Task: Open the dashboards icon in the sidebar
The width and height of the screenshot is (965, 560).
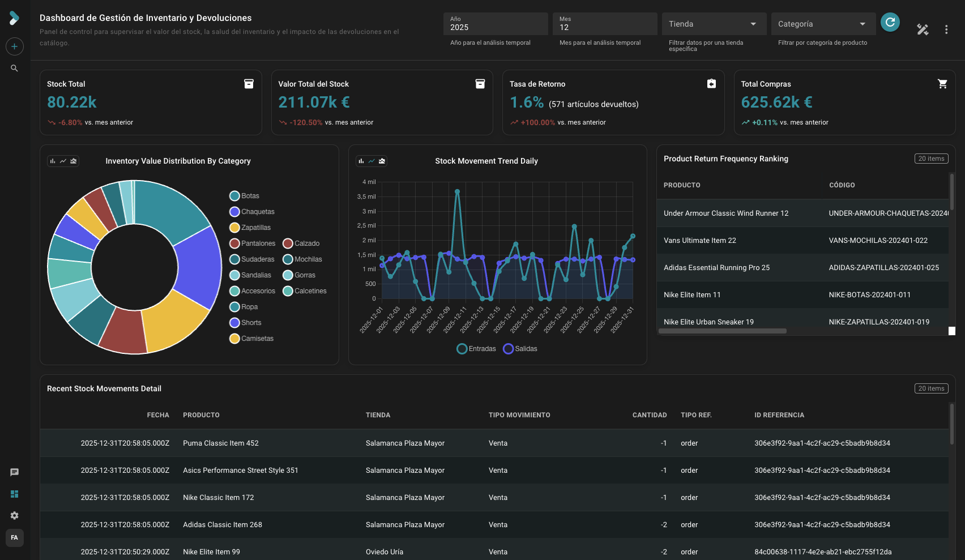Action: pos(14,494)
